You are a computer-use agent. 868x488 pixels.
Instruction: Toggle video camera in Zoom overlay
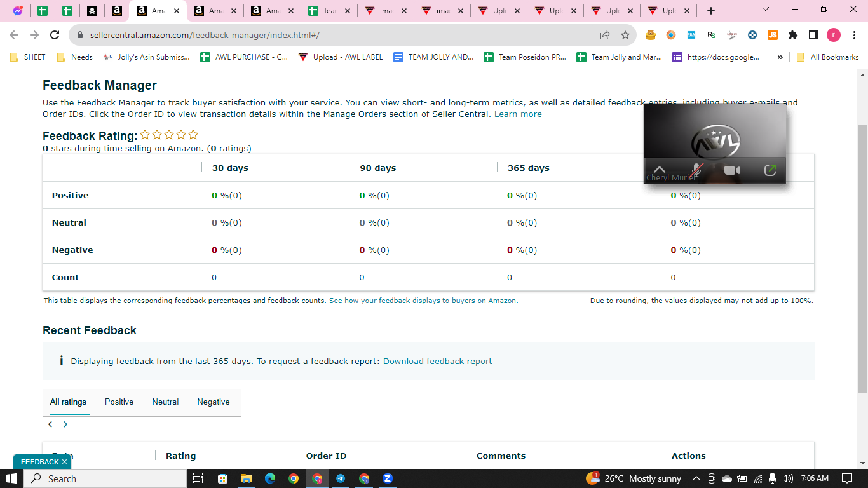pyautogui.click(x=732, y=170)
